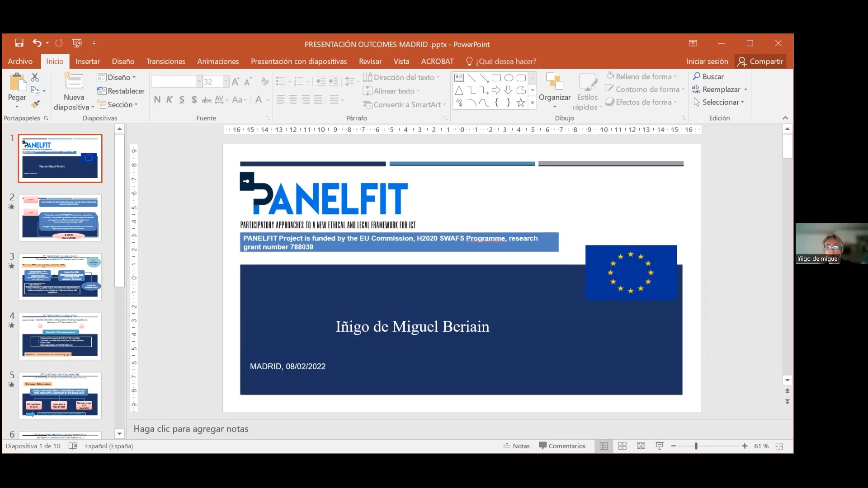This screenshot has height=488, width=868.
Task: Toggle text shadow formatting
Action: 194,100
